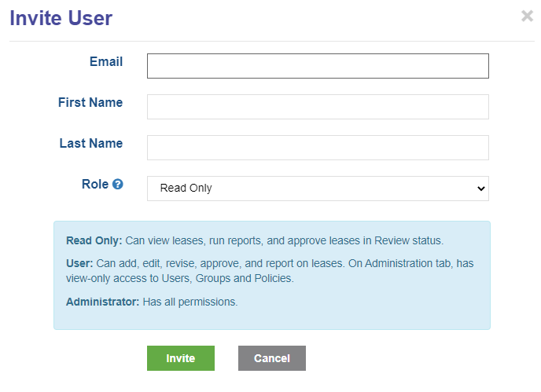Click 'Has all permissions.' text
Viewport: 541px width, 392px height.
[x=190, y=302]
